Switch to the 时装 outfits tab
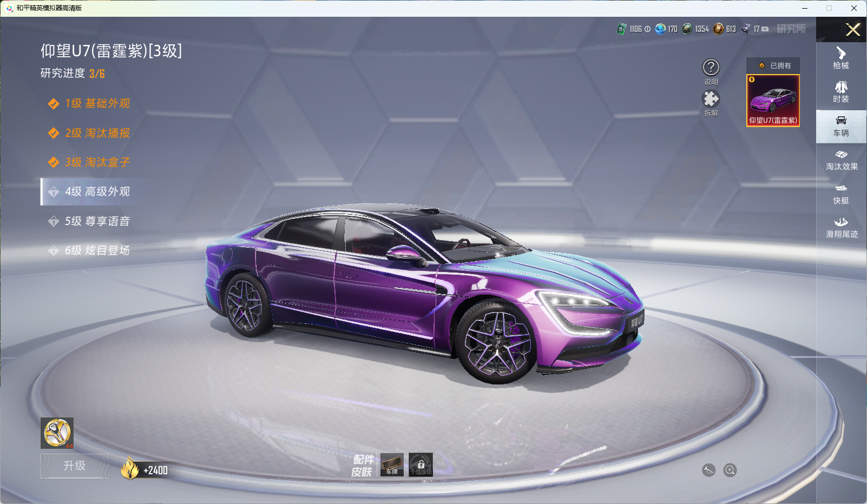The image size is (867, 504). [x=841, y=92]
